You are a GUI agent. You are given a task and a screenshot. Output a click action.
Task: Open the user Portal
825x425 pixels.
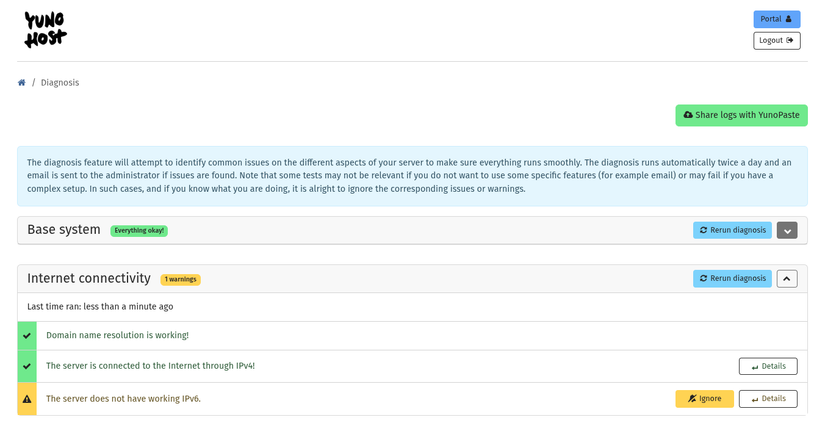tap(776, 19)
